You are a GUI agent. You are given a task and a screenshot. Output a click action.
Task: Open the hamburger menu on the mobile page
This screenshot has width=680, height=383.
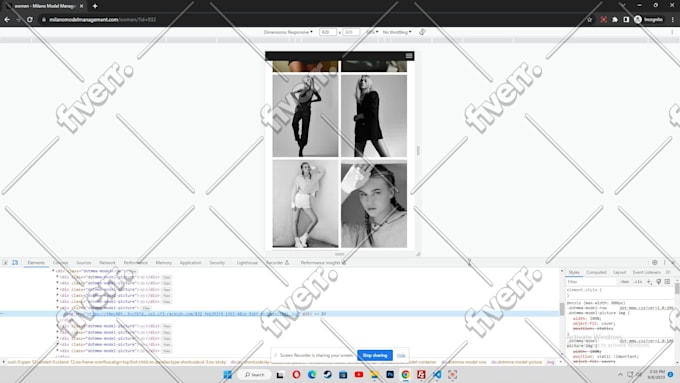pos(409,56)
